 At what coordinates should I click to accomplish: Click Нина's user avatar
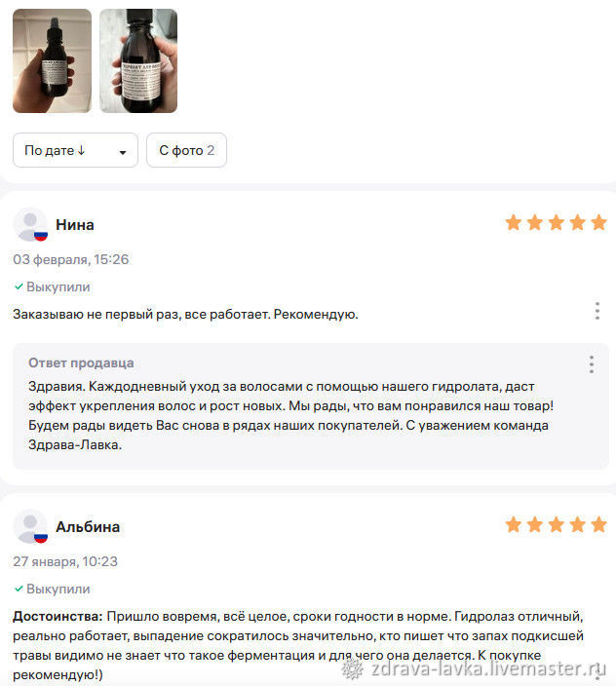[30, 224]
